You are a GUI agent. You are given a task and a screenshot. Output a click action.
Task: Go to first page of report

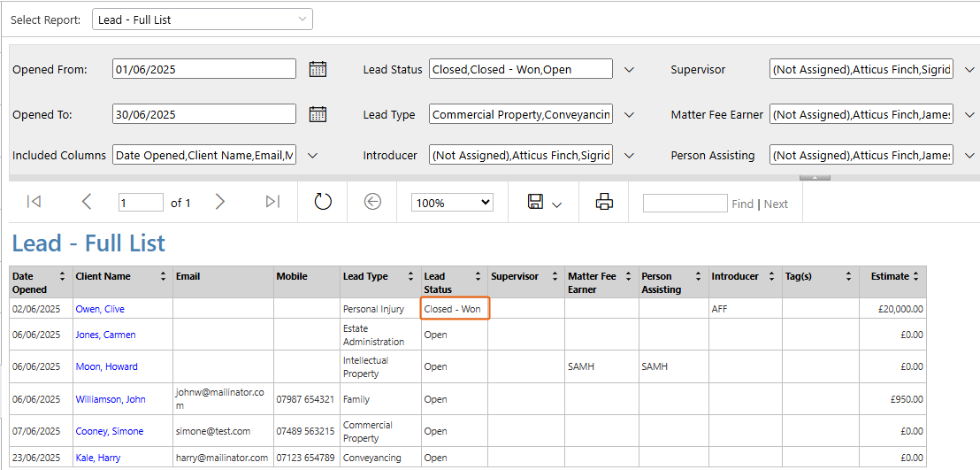click(x=34, y=202)
